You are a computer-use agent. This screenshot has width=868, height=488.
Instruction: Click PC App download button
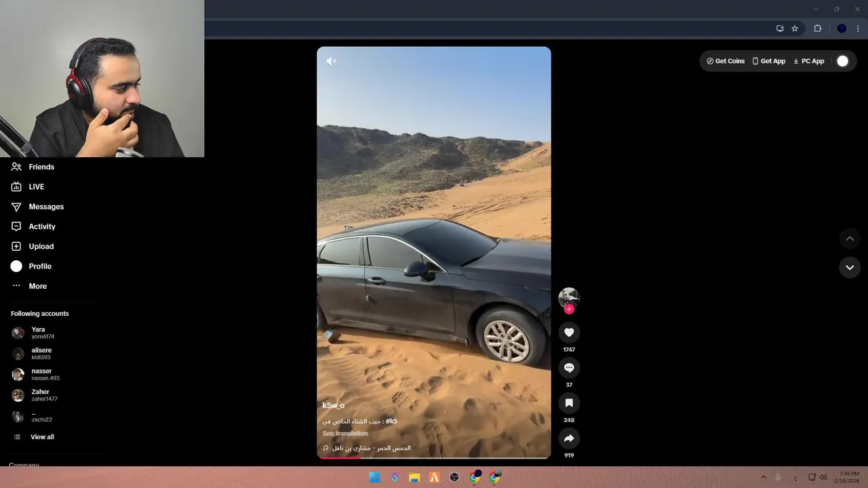(x=809, y=61)
